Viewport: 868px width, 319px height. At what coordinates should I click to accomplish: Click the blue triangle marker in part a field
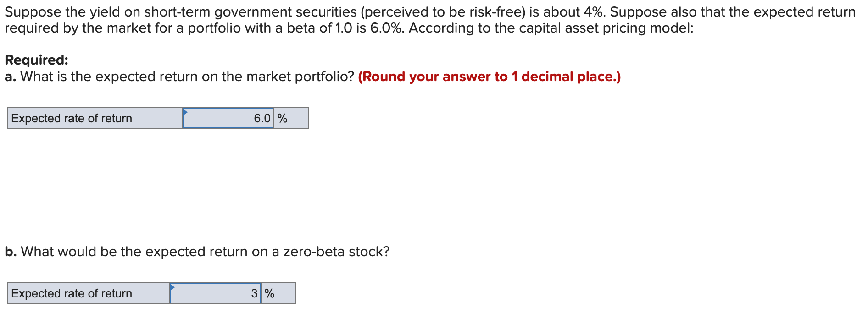185,112
